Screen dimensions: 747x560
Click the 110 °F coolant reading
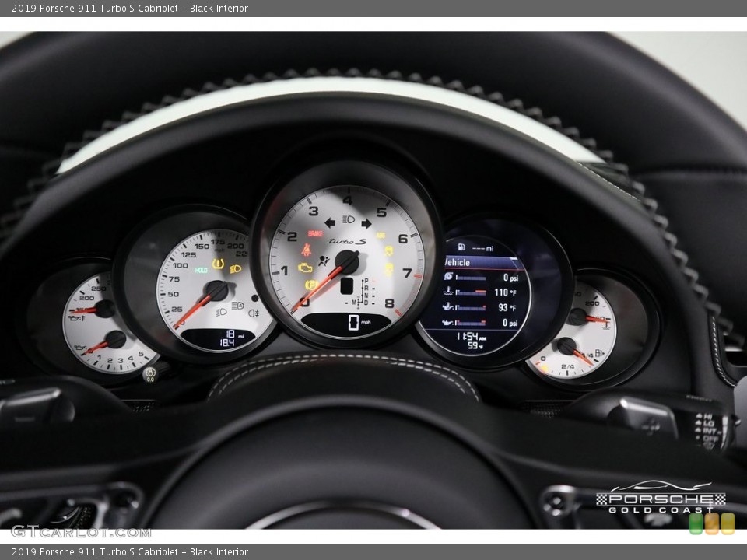click(506, 292)
